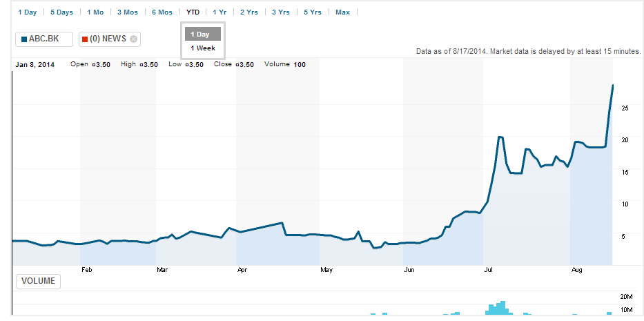The width and height of the screenshot is (644, 321).
Task: Click the blue ABC.BK color square
Action: 24,39
